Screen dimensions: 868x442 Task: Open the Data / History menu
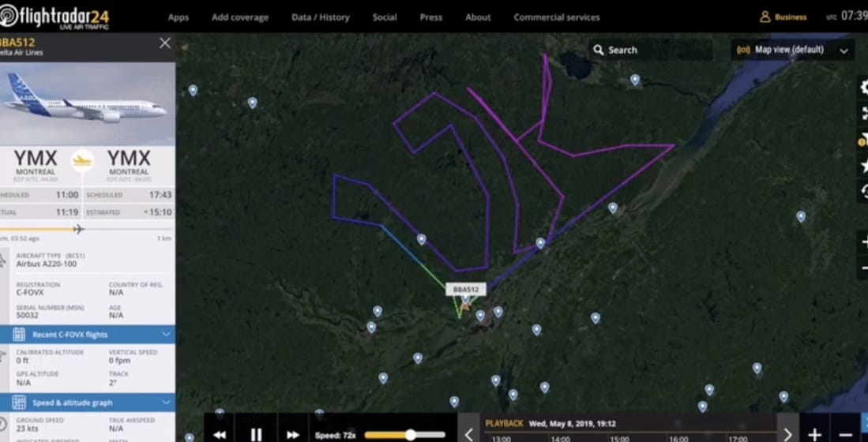[x=321, y=17]
